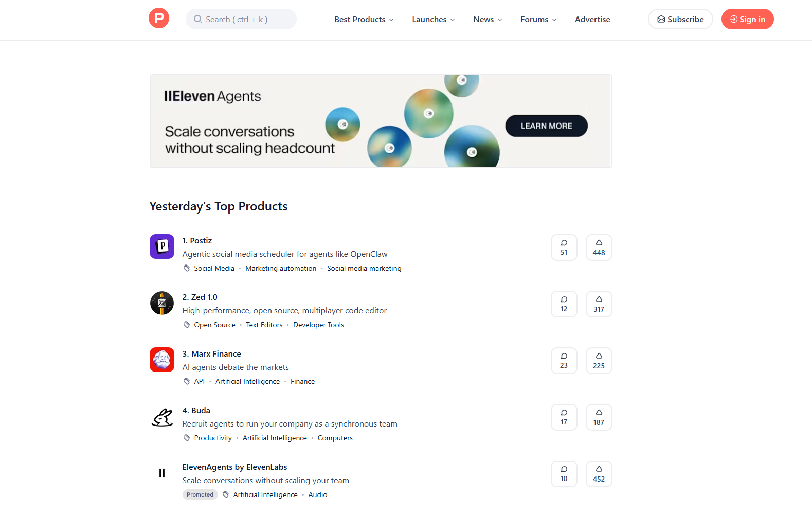The width and height of the screenshot is (812, 513).
Task: Open the Zed 1.0 product icon
Action: [x=162, y=303]
